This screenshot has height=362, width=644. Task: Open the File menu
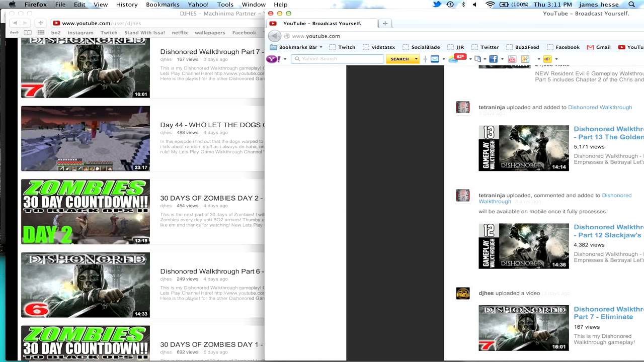point(60,5)
